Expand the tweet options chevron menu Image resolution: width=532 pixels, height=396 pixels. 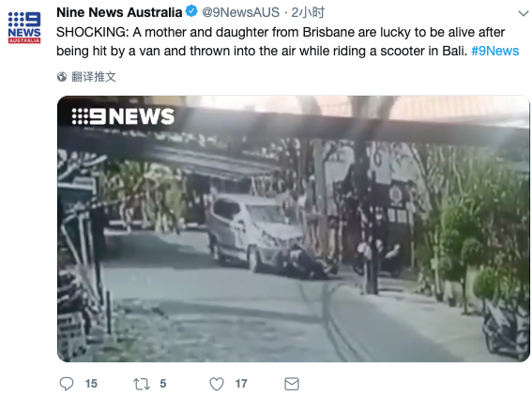524,13
